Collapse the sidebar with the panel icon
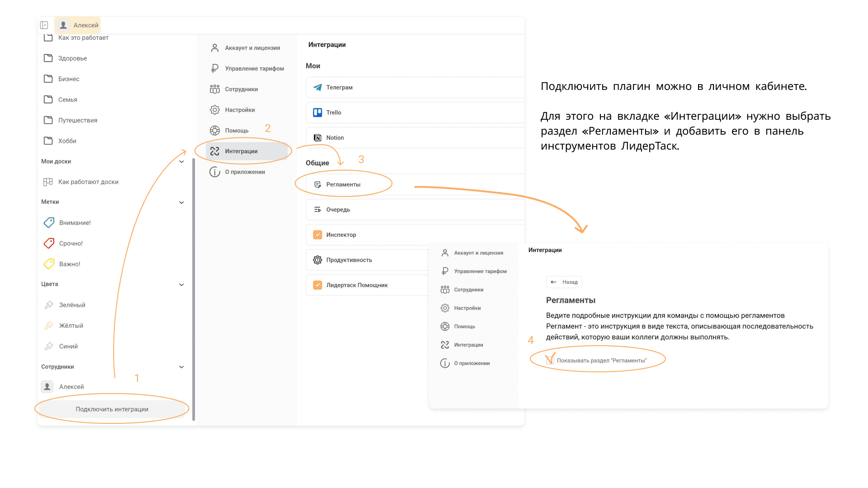 [x=44, y=25]
